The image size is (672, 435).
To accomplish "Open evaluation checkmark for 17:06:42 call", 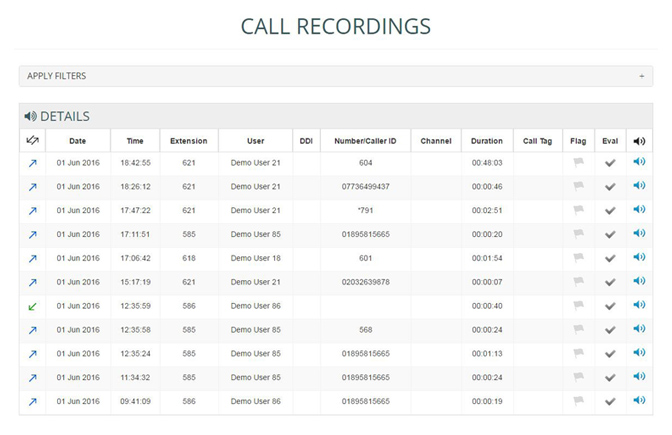I will 610,258.
